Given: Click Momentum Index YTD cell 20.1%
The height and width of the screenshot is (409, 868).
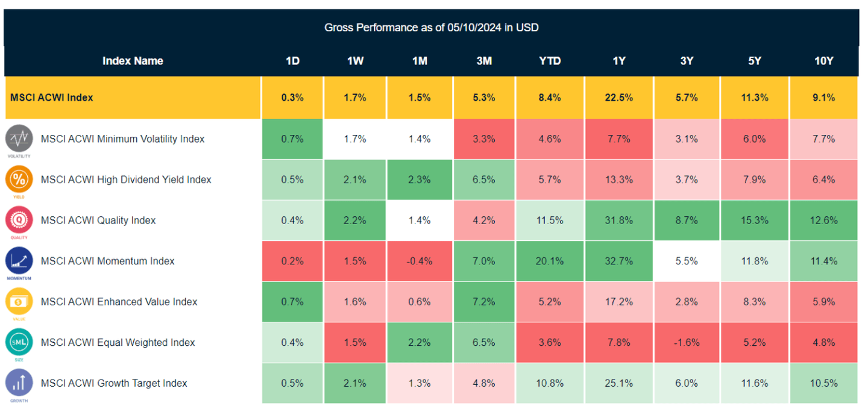Looking at the screenshot, I should 549,261.
